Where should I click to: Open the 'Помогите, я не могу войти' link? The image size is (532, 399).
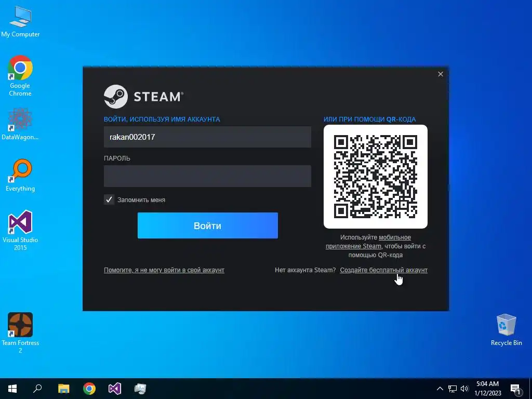coord(164,270)
